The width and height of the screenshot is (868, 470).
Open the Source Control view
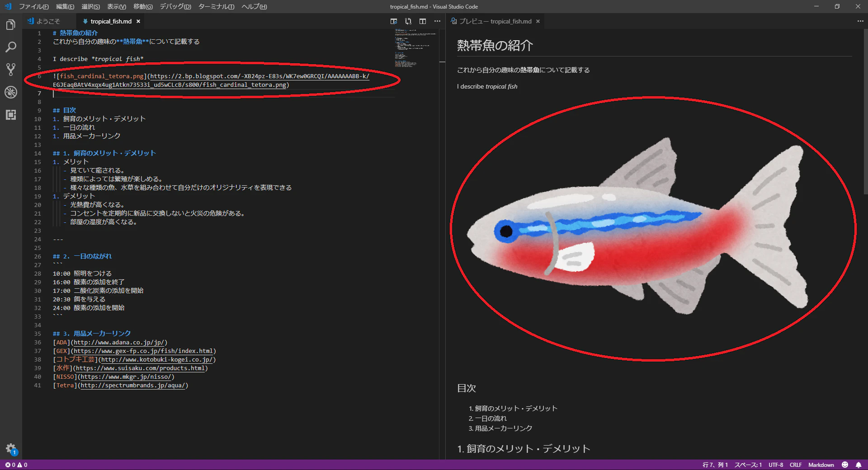click(x=11, y=70)
